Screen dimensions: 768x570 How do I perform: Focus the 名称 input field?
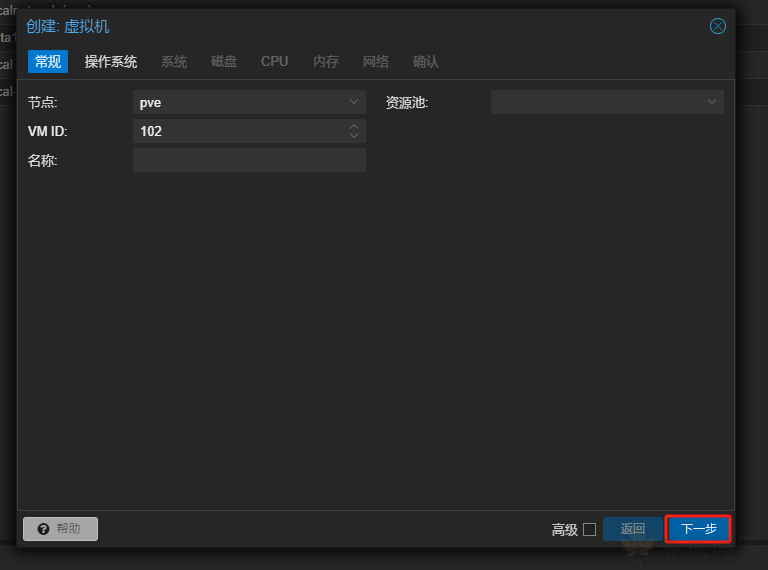tap(249, 160)
